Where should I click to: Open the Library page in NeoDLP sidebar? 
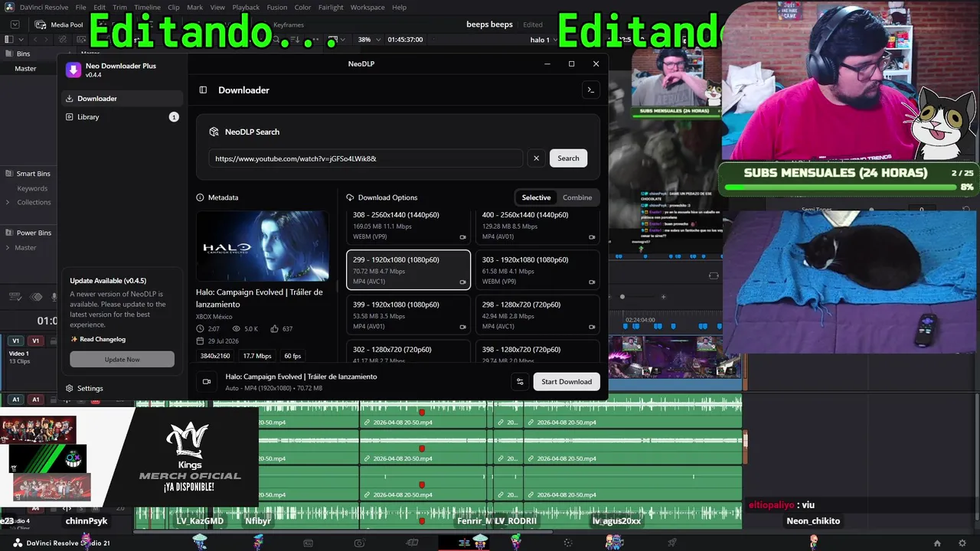click(122, 117)
